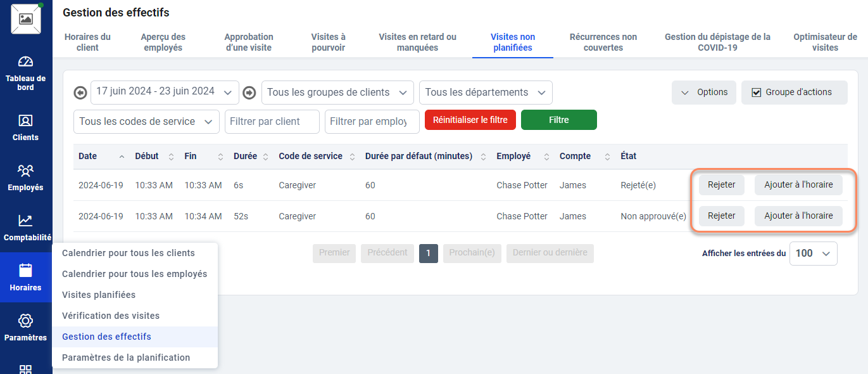The width and height of the screenshot is (868, 374).
Task: Toggle the Groupe d'actions checkbox
Action: 756,93
